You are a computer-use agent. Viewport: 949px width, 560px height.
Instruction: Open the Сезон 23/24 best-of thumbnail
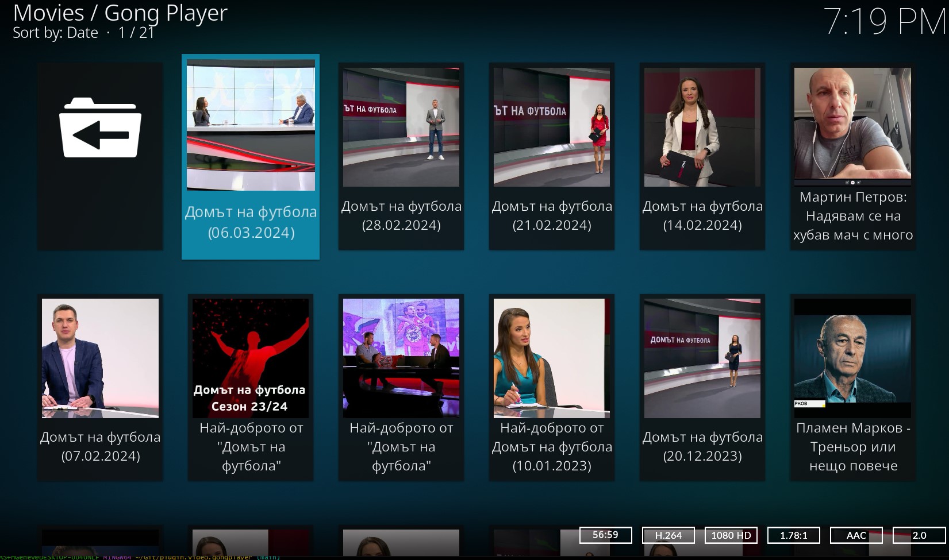[x=251, y=358]
